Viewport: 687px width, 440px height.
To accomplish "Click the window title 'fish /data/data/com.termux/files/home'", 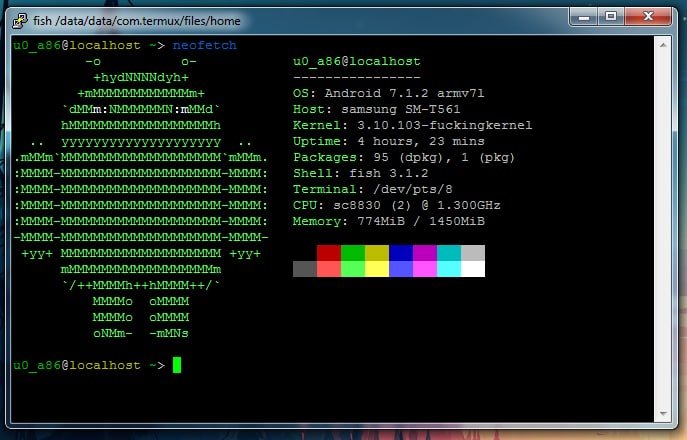I will click(137, 21).
